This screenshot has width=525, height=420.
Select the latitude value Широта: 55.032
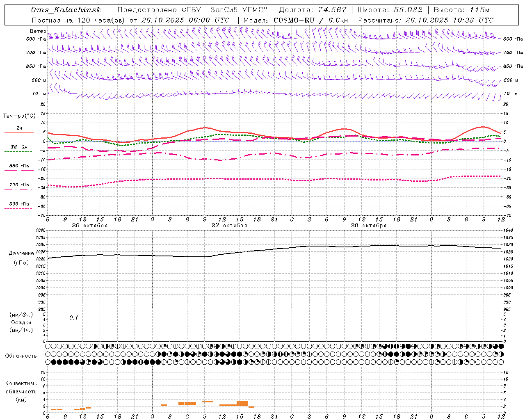pyautogui.click(x=390, y=10)
